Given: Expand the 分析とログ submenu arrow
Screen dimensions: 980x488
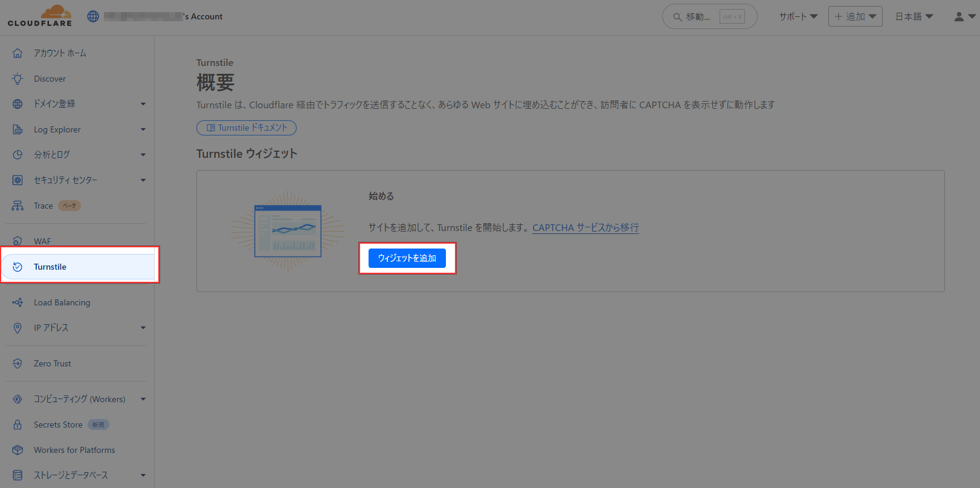Looking at the screenshot, I should coord(143,155).
